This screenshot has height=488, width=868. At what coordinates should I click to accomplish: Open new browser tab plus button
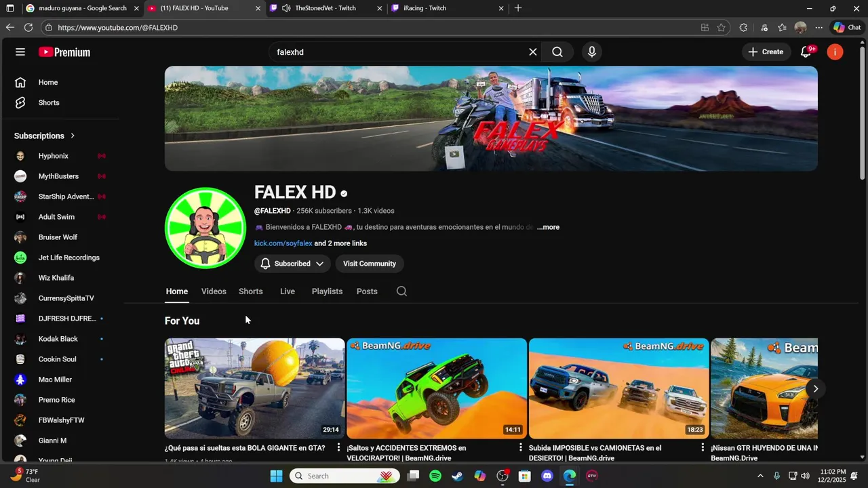pos(518,8)
